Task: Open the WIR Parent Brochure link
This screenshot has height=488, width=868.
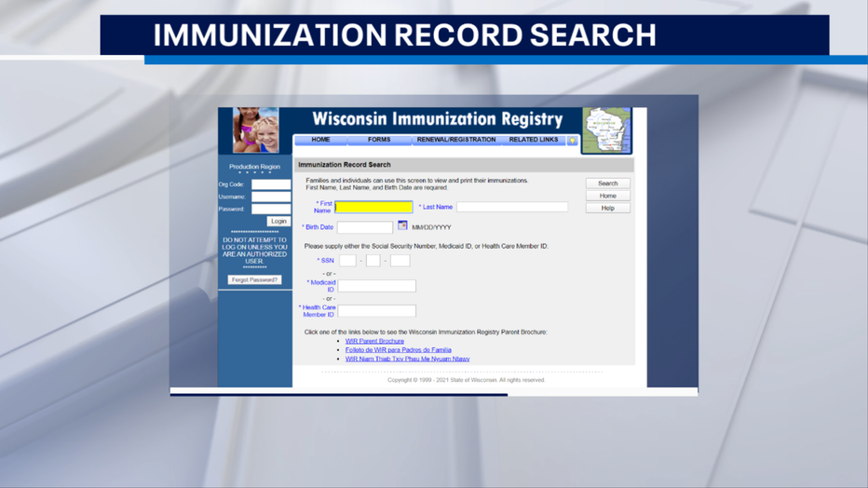Action: [x=374, y=342]
